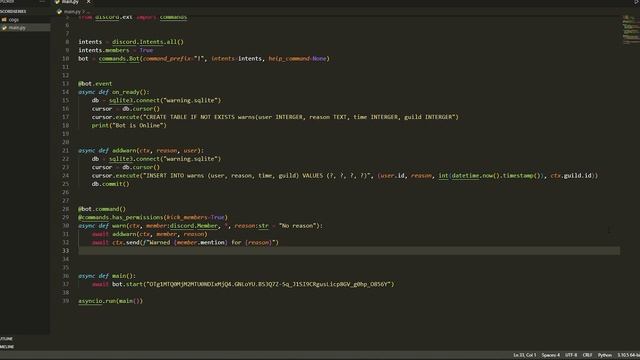
Task: Close the main.py editor tab
Action: [89, 2]
